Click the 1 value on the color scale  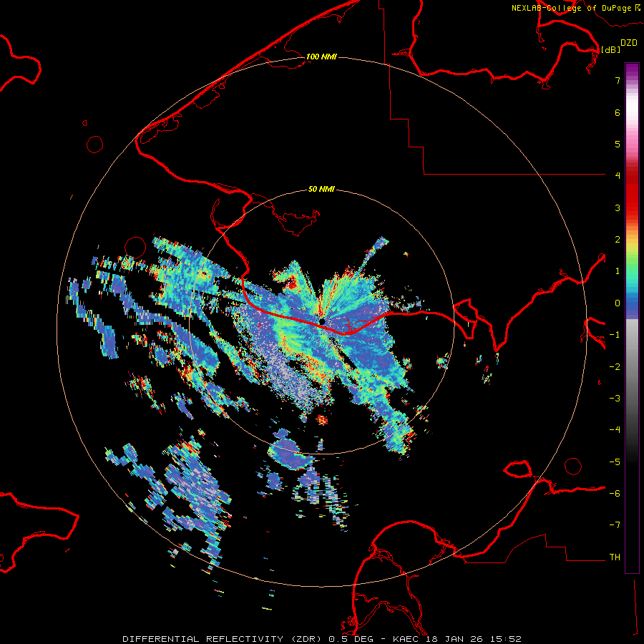(x=618, y=271)
